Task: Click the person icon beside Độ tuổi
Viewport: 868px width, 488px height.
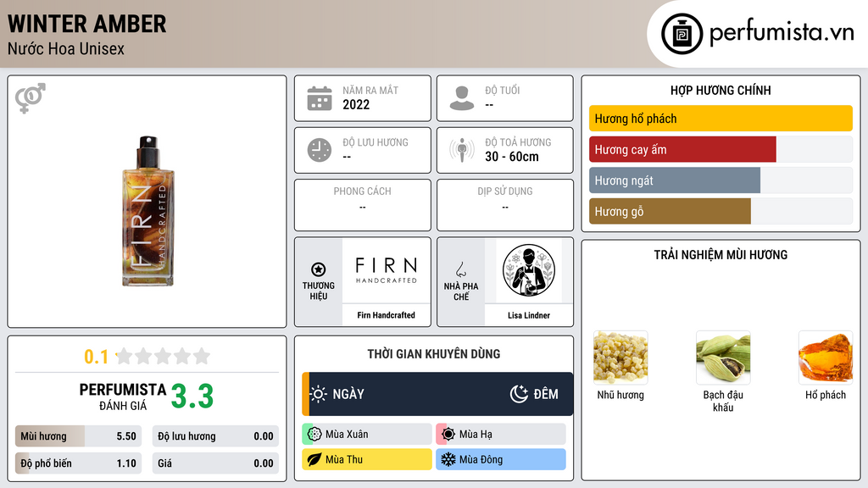Action: (462, 98)
